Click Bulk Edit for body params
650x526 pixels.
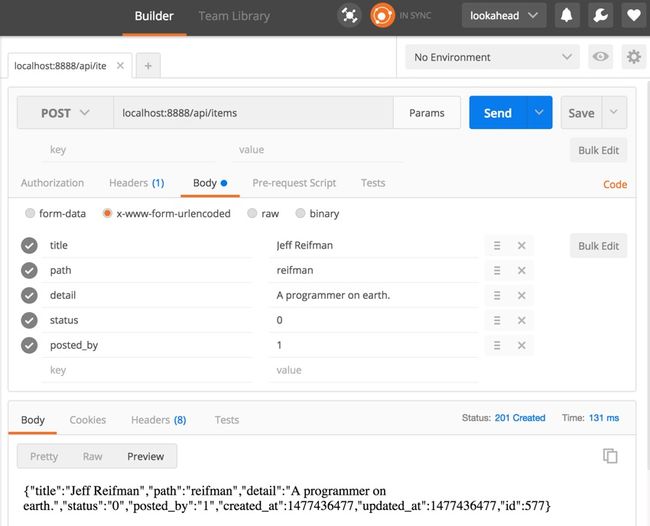[598, 246]
